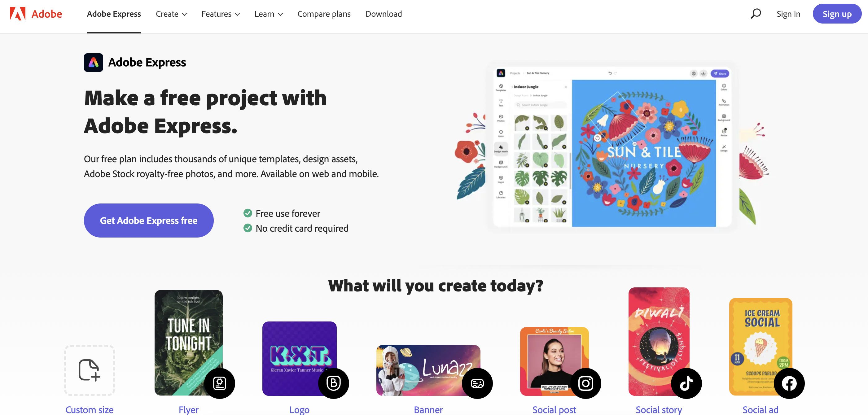Click the Adobe Express logo icon

(93, 62)
